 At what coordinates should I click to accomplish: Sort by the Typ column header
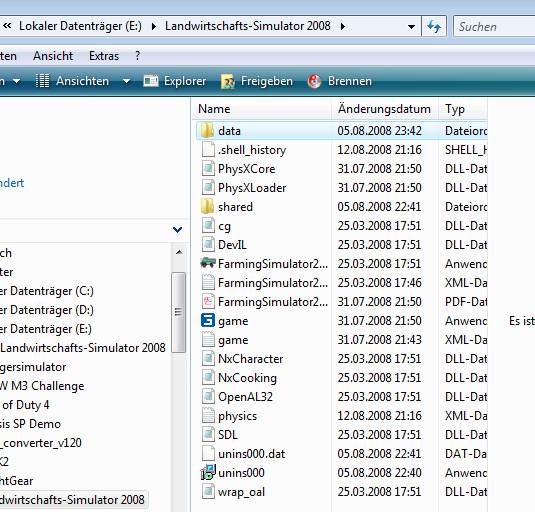tap(463, 109)
